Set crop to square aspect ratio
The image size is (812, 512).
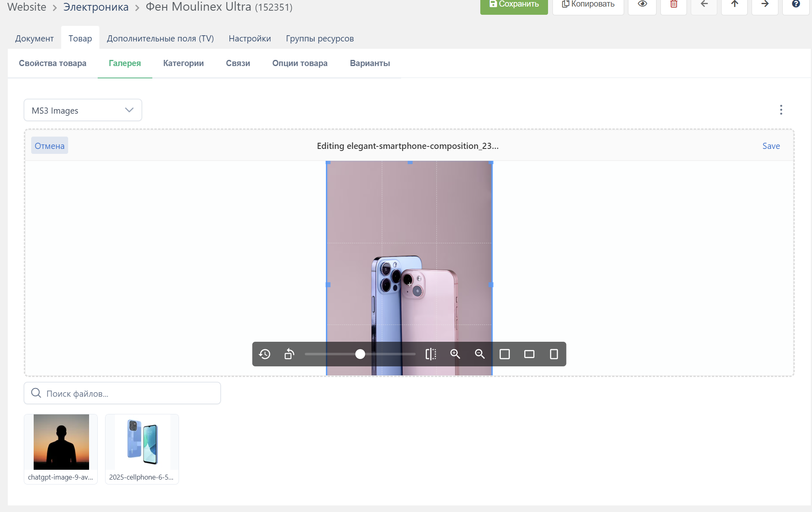click(x=505, y=354)
